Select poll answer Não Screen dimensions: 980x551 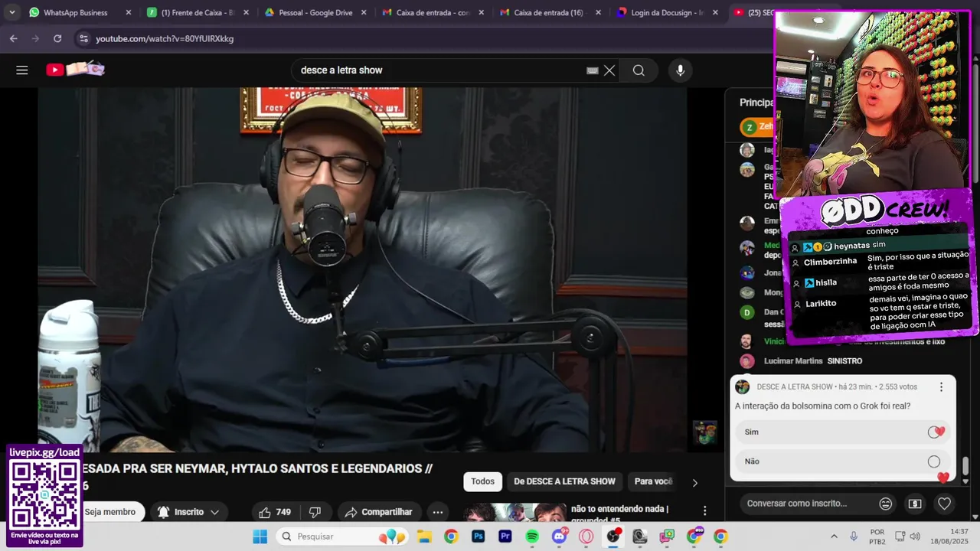(x=842, y=461)
